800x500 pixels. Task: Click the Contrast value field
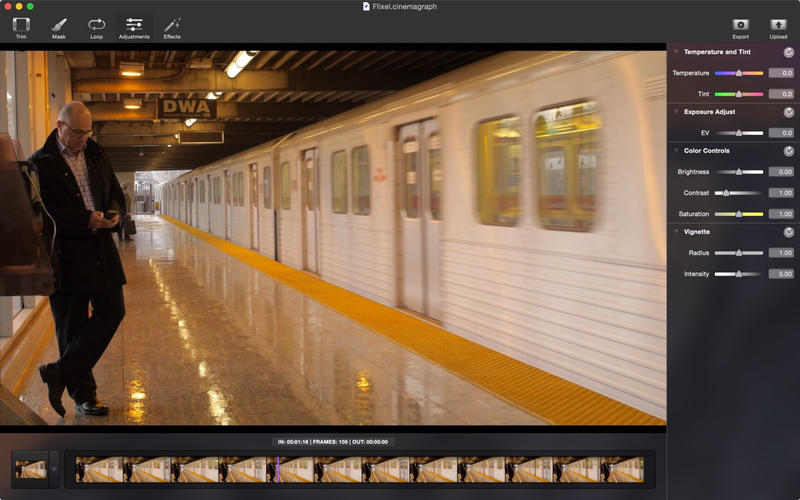tap(781, 193)
